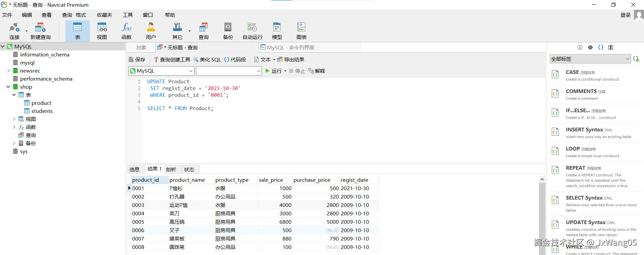Open the 运行 dropdown arrow

point(285,71)
